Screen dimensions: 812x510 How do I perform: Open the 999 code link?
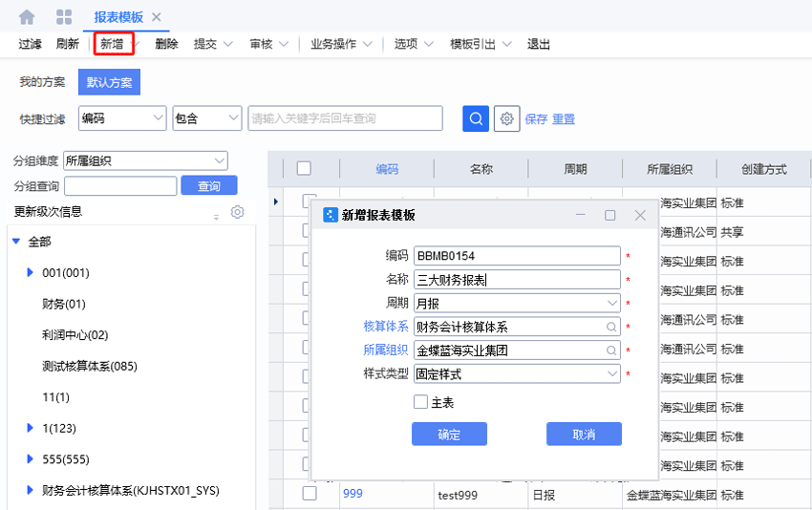[353, 494]
